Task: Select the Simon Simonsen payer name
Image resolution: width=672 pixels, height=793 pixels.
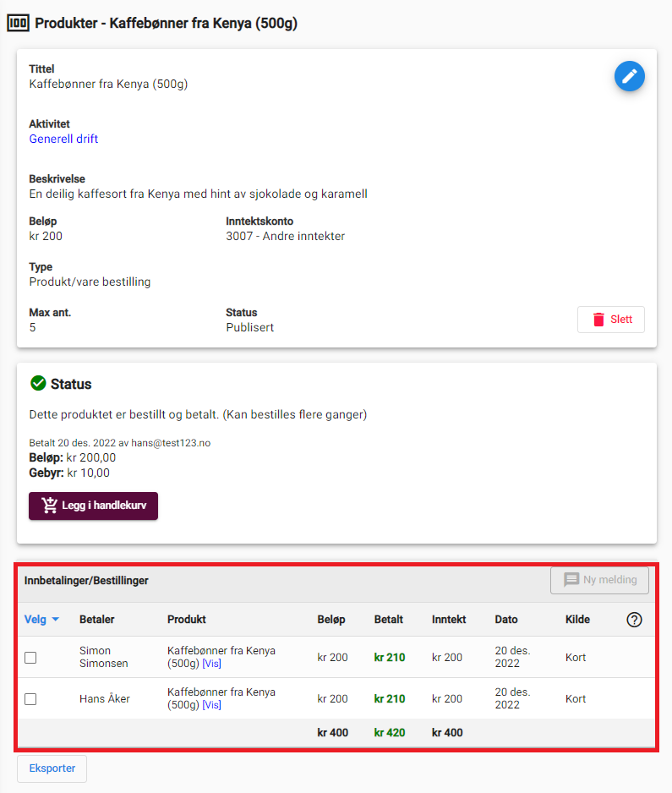Action: click(104, 657)
